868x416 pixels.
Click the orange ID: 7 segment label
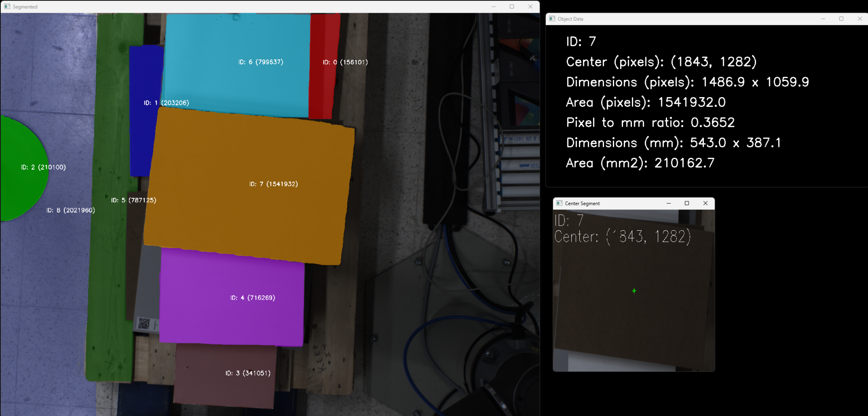click(273, 184)
